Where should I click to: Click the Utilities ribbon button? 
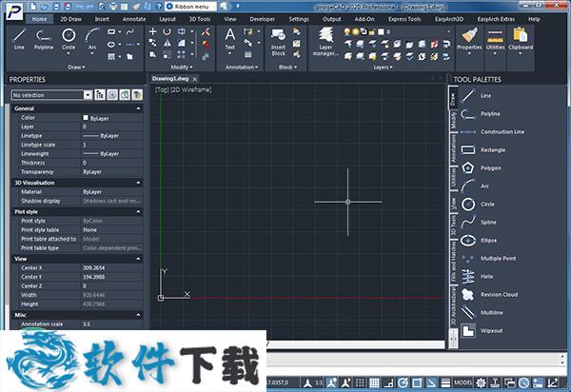[x=495, y=41]
